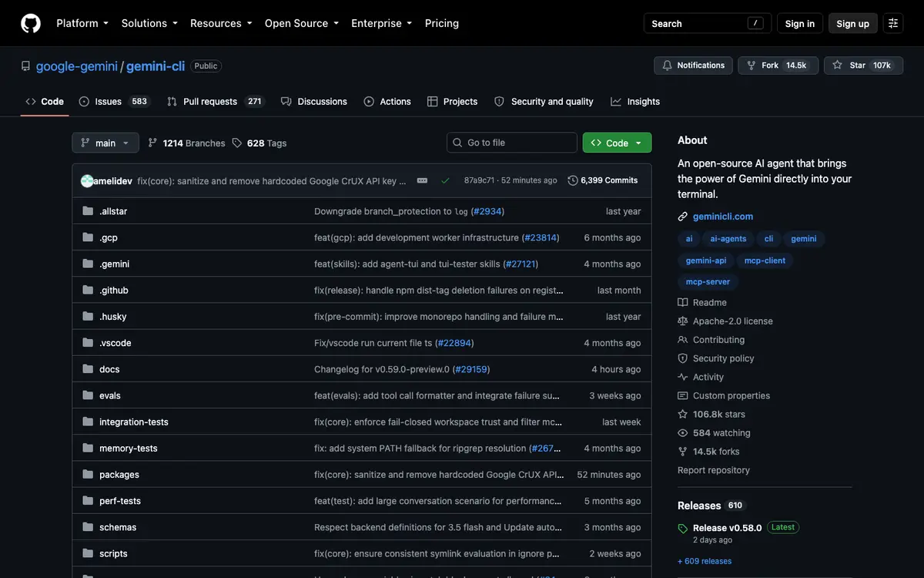Select the .allstar folder icon
The width and height of the screenshot is (924, 578).
tap(88, 211)
